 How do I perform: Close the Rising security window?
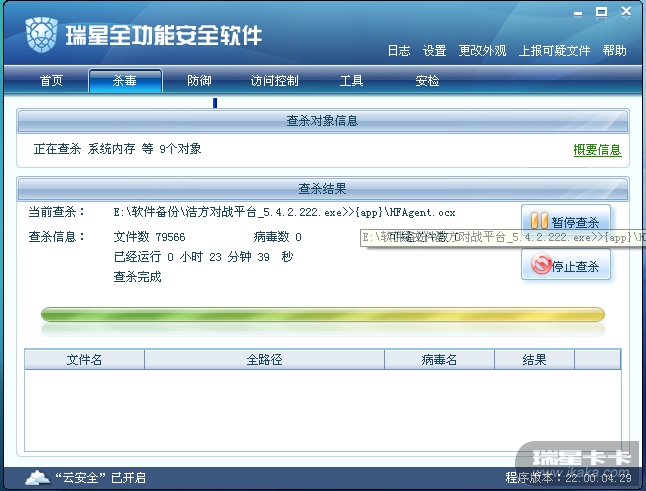click(626, 12)
